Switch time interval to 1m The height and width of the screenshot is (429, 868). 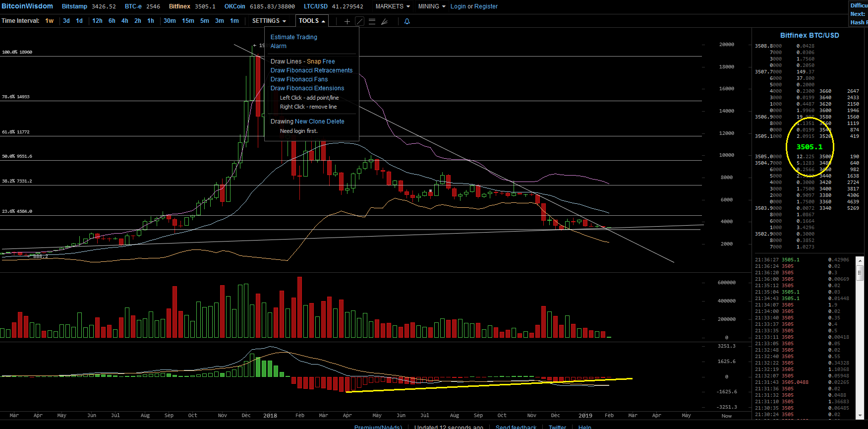(234, 21)
